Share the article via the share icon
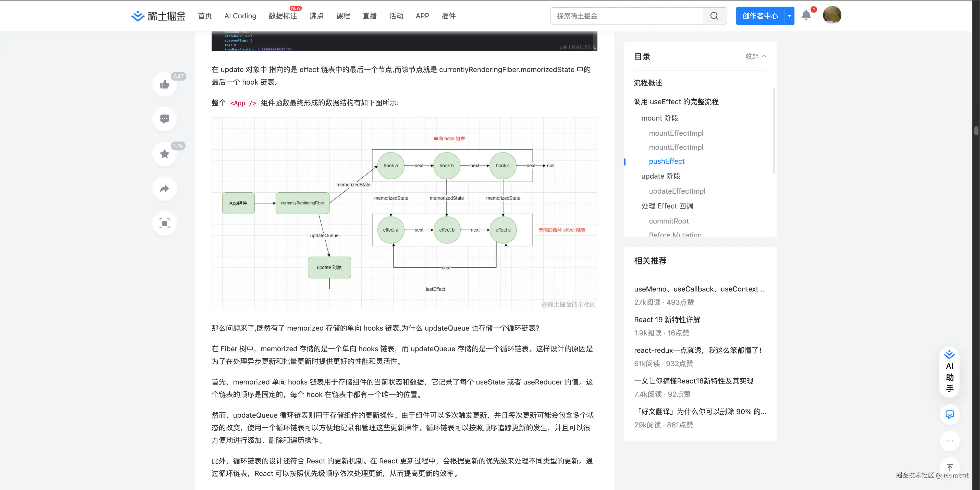Screen dimensions: 980x490 point(164,189)
